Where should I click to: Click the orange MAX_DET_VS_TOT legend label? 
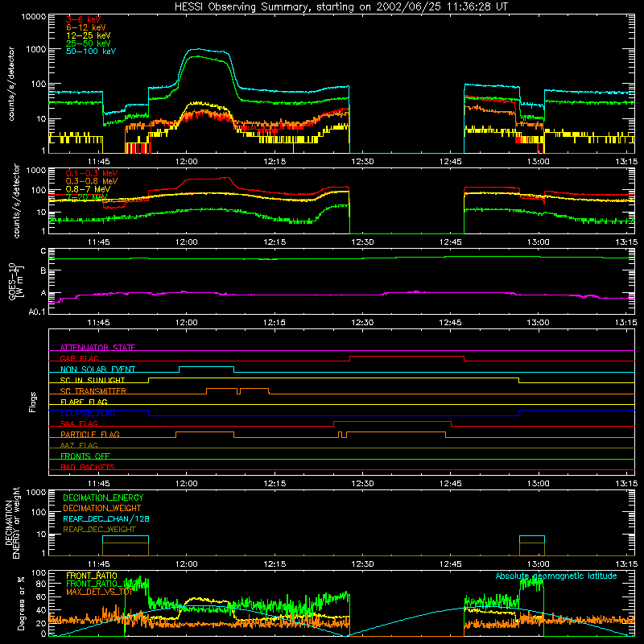[99, 592]
